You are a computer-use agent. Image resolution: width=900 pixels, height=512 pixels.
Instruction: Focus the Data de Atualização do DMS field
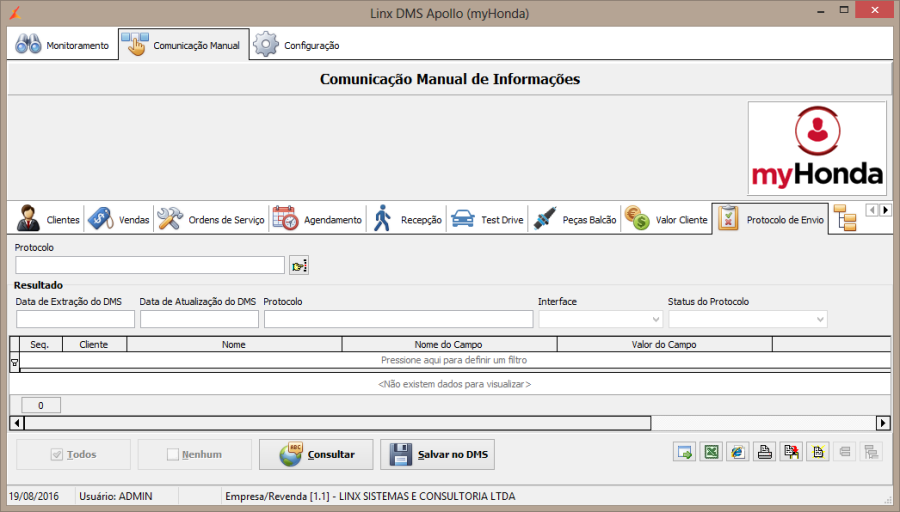point(199,319)
